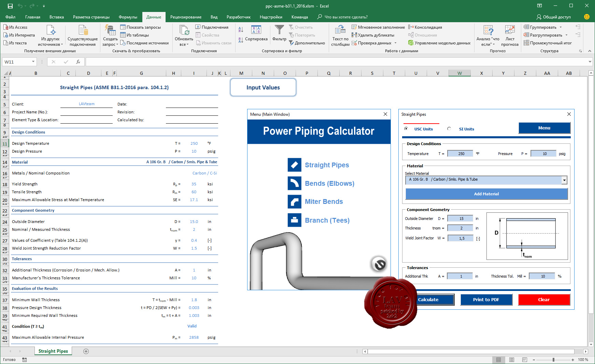Open Consolidate (Консолидация) tool
The height and width of the screenshot is (364, 595).
click(425, 27)
